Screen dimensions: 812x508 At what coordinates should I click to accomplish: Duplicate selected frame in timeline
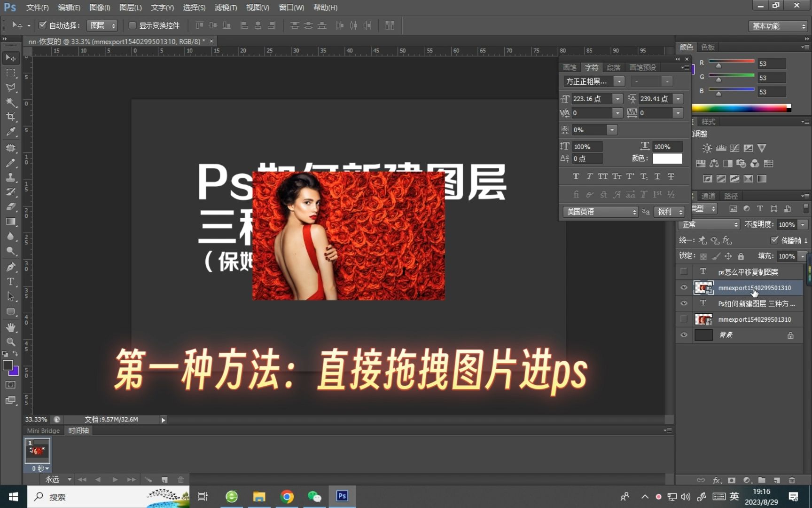coord(164,480)
